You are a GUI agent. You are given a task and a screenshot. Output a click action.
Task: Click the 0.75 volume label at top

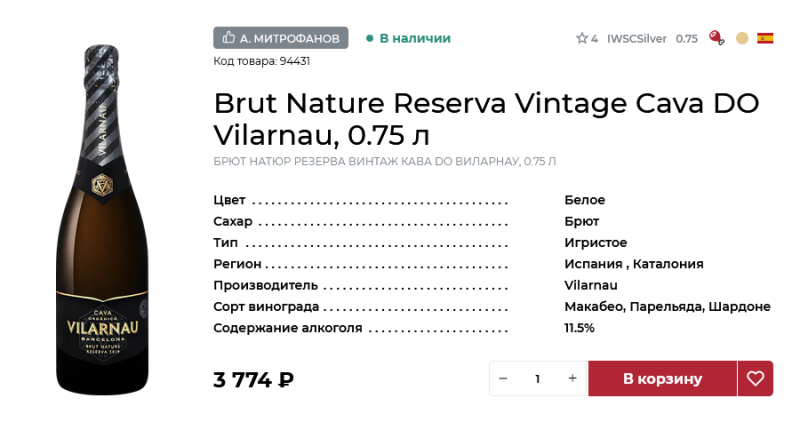(x=686, y=39)
